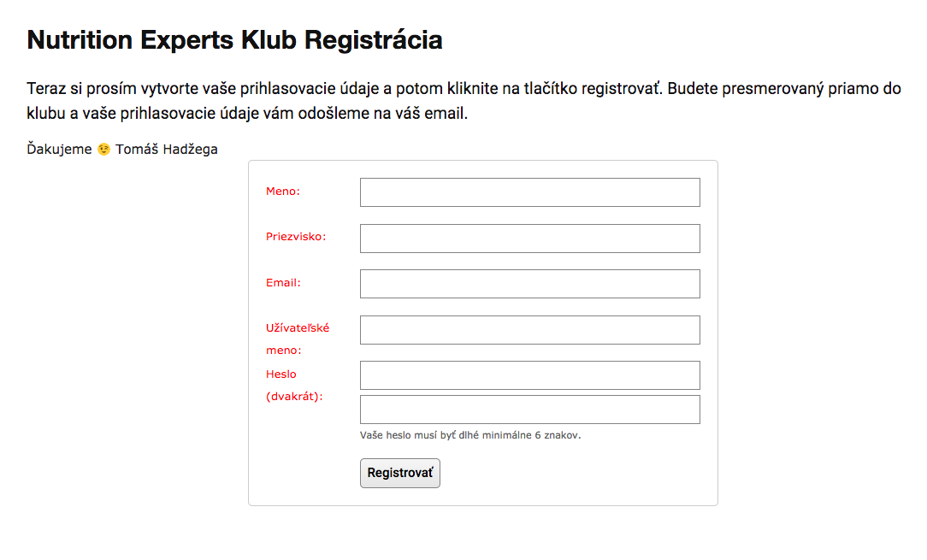Click the first Heslo password field
Screen dimensions: 927x560
point(529,375)
